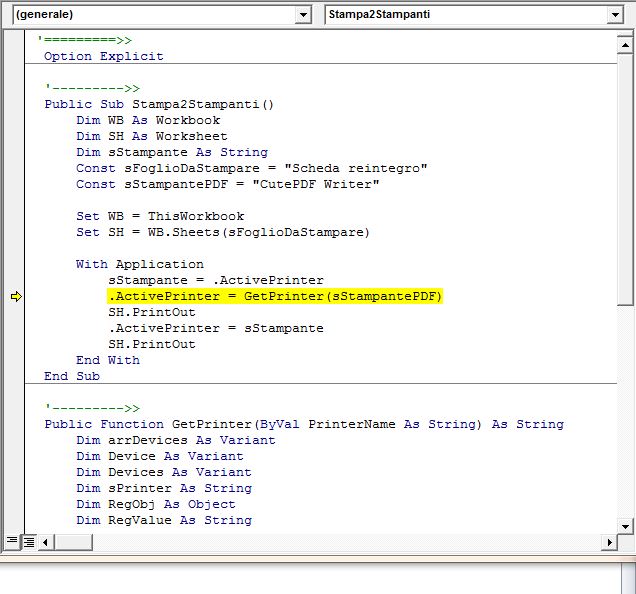Click Dim RegObj As Object line
636x594 pixels.
pos(156,504)
